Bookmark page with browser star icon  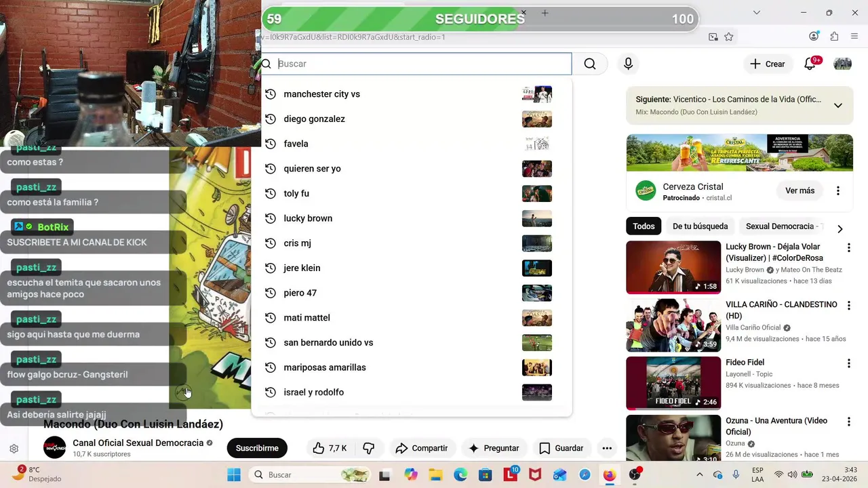pos(729,37)
